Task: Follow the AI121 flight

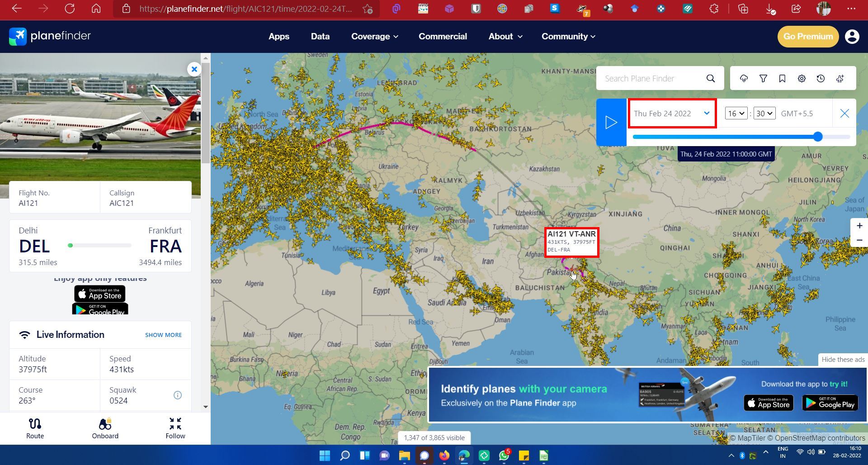Action: (175, 428)
